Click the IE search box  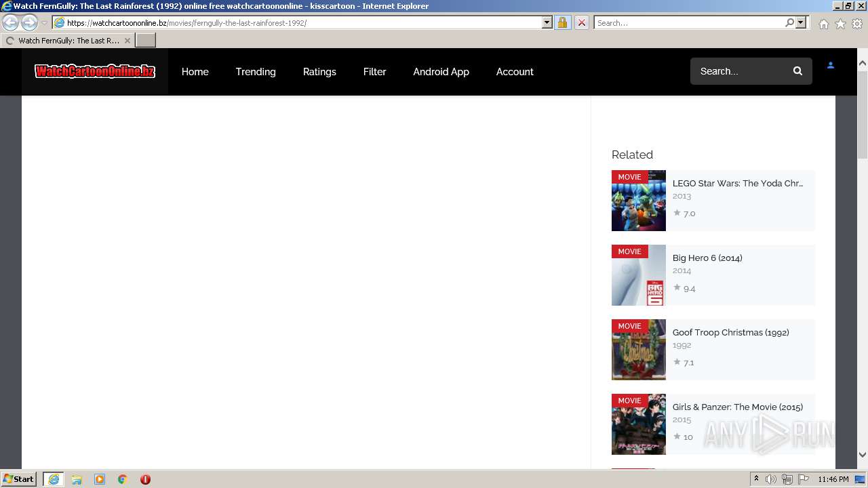click(x=688, y=22)
